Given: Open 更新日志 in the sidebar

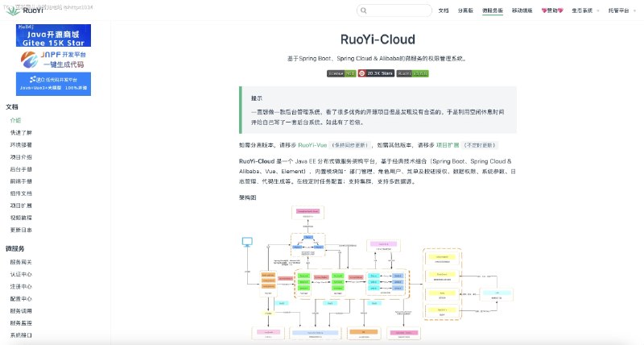Looking at the screenshot, I should [x=21, y=230].
